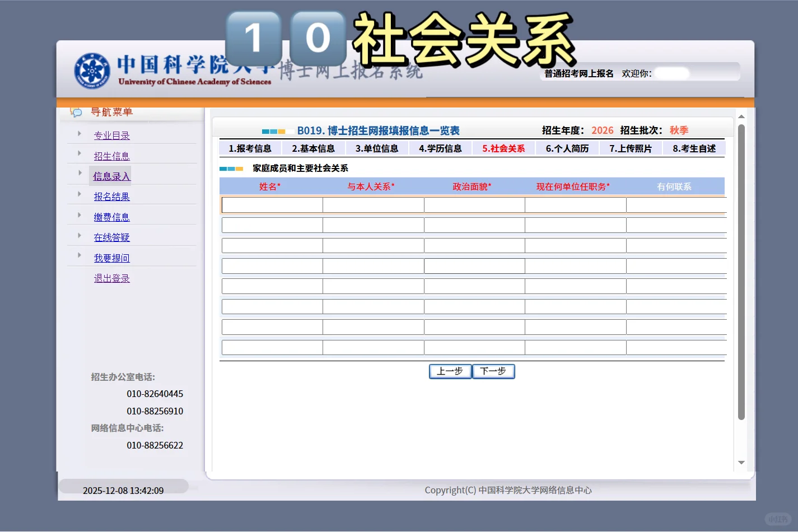
Task: Select the 5.社会关系 tab
Action: point(503,148)
